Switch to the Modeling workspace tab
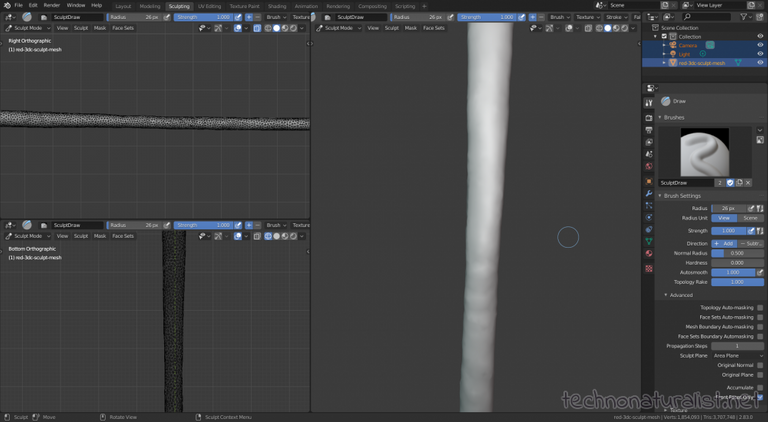Screen dimensions: 768x422 point(150,6)
